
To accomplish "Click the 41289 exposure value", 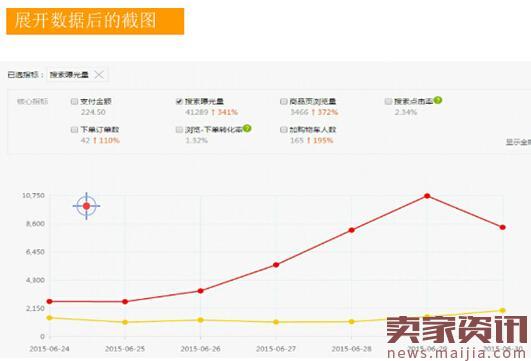I will pyautogui.click(x=196, y=112).
